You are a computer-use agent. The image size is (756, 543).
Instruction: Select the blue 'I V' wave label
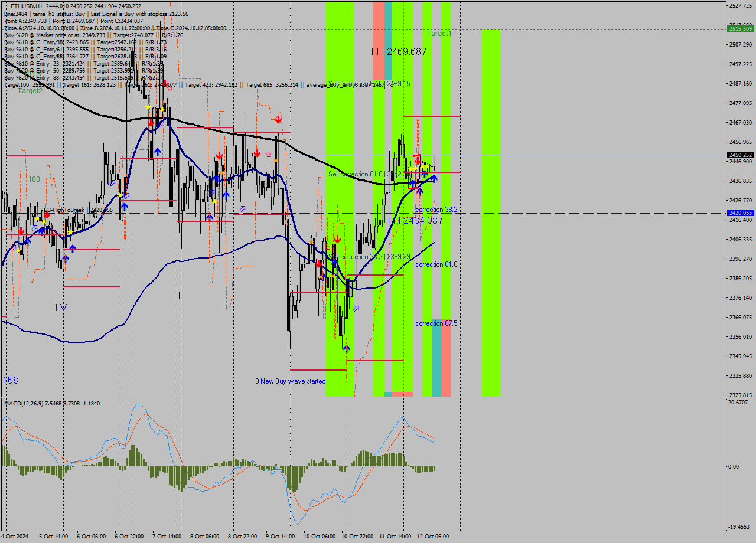61,307
